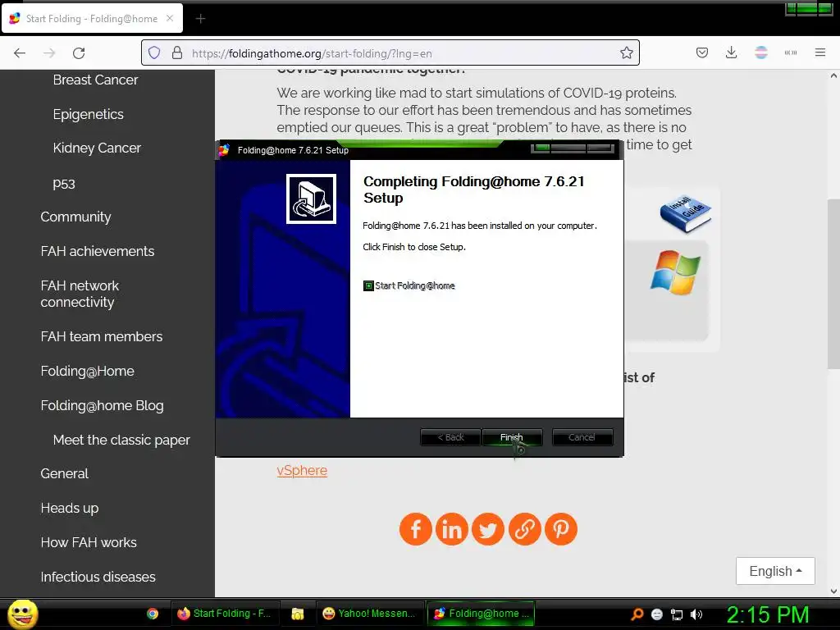The width and height of the screenshot is (840, 630).
Task: Click the smiley start button in the taskbar
Action: click(x=22, y=614)
